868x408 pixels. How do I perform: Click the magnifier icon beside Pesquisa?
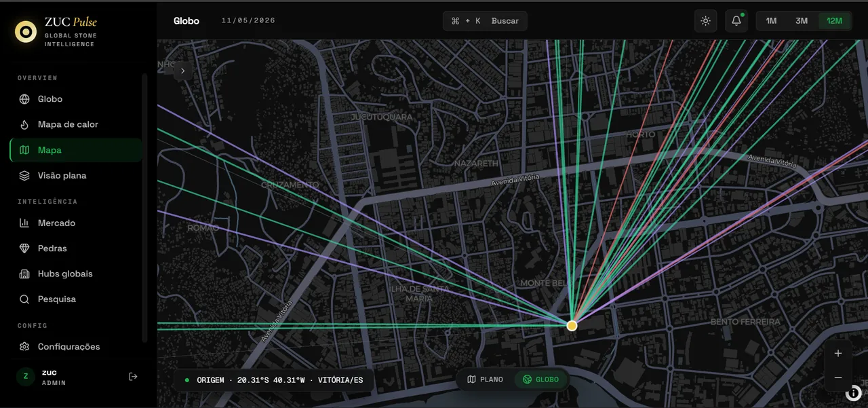click(24, 299)
